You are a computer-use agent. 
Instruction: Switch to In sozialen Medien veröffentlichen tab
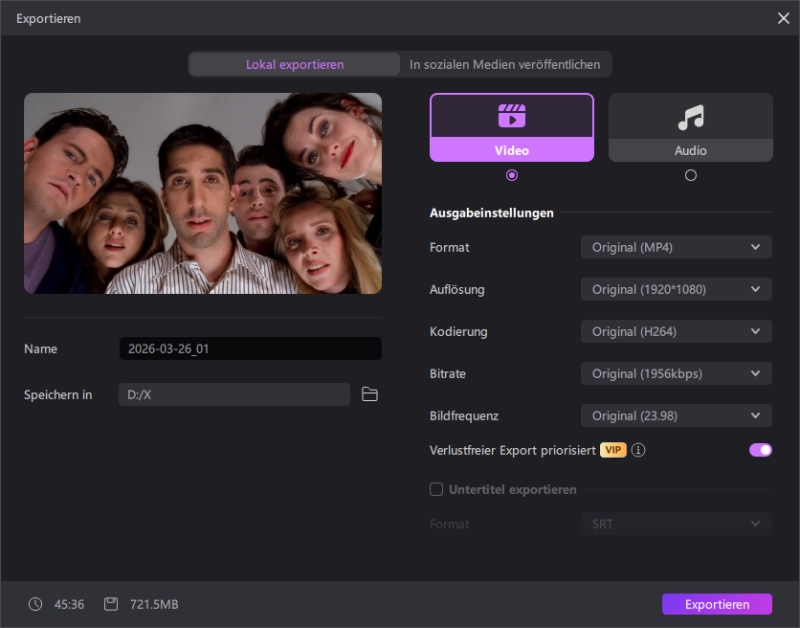pyautogui.click(x=505, y=64)
